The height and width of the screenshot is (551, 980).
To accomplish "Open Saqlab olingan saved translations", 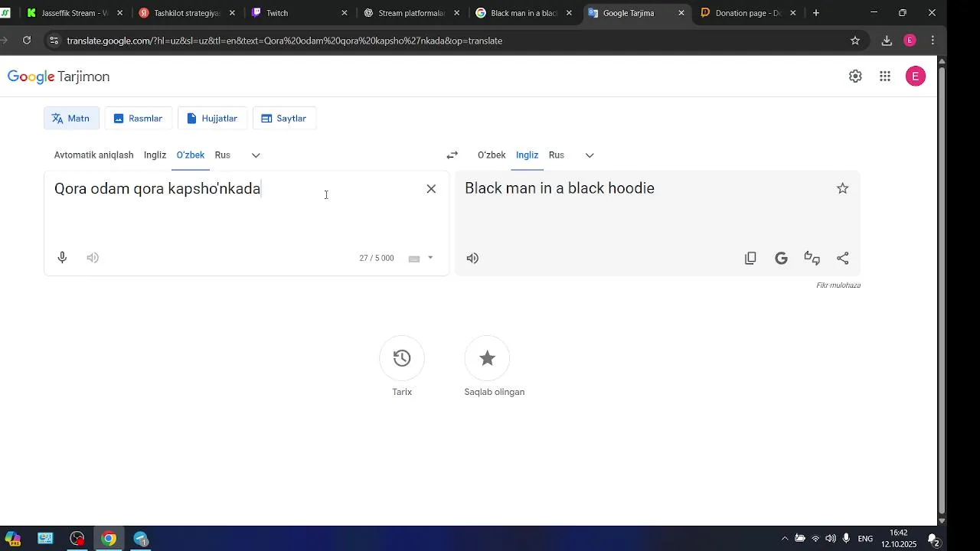I will coord(487,358).
